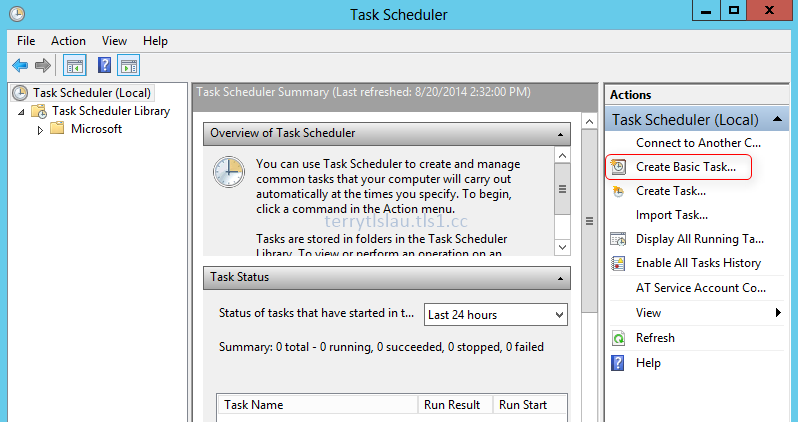Click the blue Help toolbar icon
The image size is (798, 422).
104,65
